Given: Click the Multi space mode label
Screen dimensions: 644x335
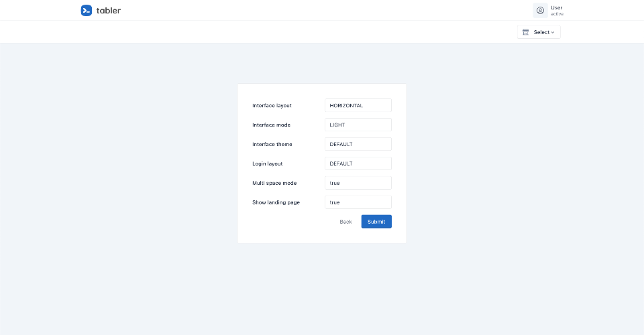Looking at the screenshot, I should 274,183.
